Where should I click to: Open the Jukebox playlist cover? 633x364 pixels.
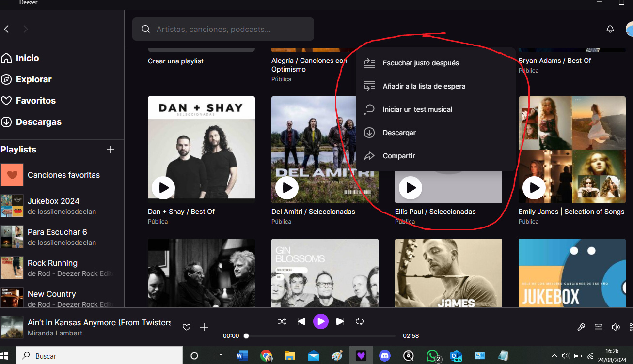click(x=572, y=273)
